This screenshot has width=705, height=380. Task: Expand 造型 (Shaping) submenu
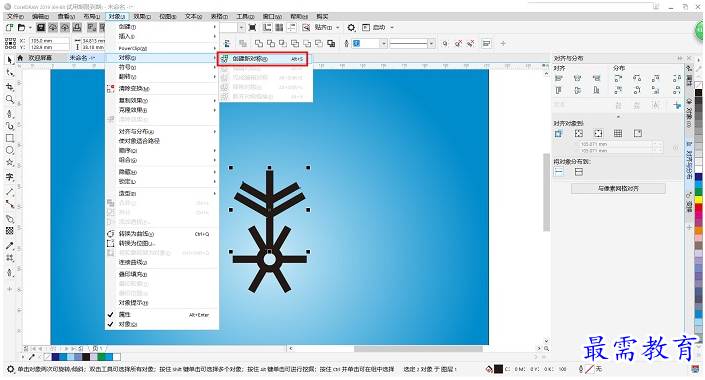coord(162,193)
